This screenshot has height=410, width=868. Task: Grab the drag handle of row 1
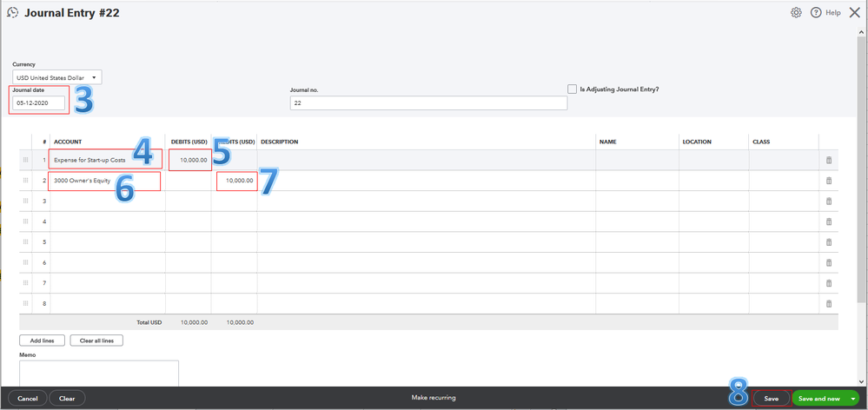(x=25, y=160)
